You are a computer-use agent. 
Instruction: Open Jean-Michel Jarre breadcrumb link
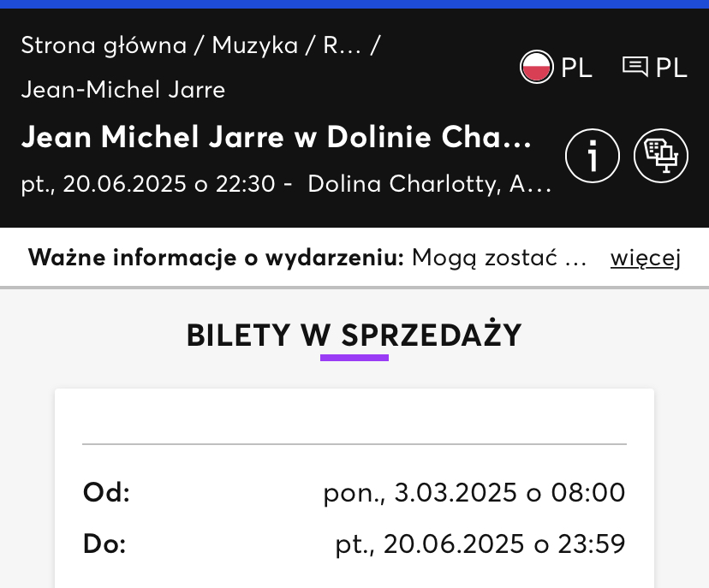pyautogui.click(x=123, y=90)
